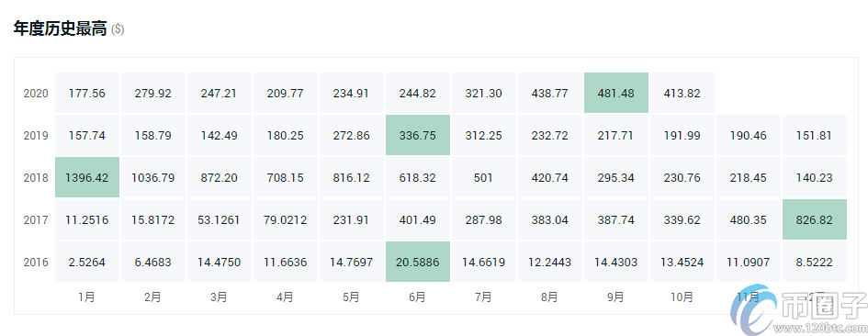Viewport: 868px width, 336px height.
Task: Click the 年度历史最高 heading
Action: point(60,29)
